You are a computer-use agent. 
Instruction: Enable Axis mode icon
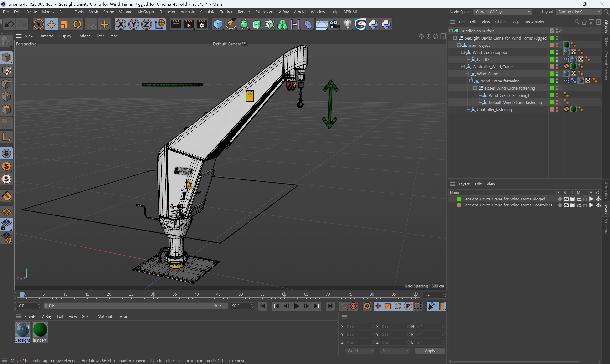[6, 137]
